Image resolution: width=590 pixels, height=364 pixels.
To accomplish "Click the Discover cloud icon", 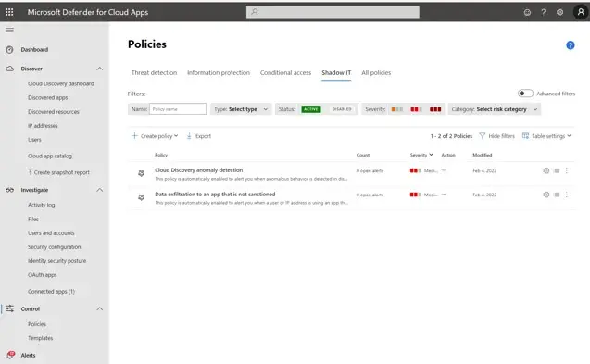I will [x=10, y=69].
